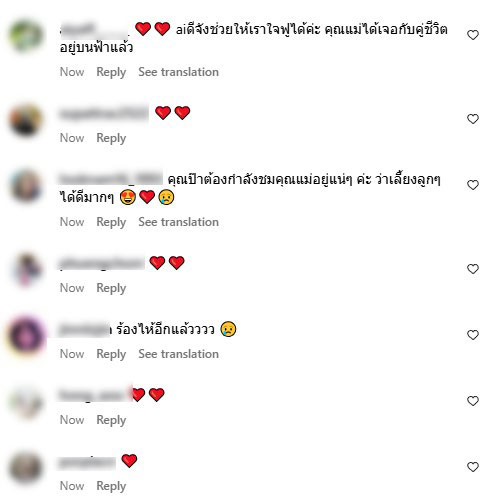Open purple profile picture of fifth commenter
This screenshot has height=498, width=487.
click(26, 335)
